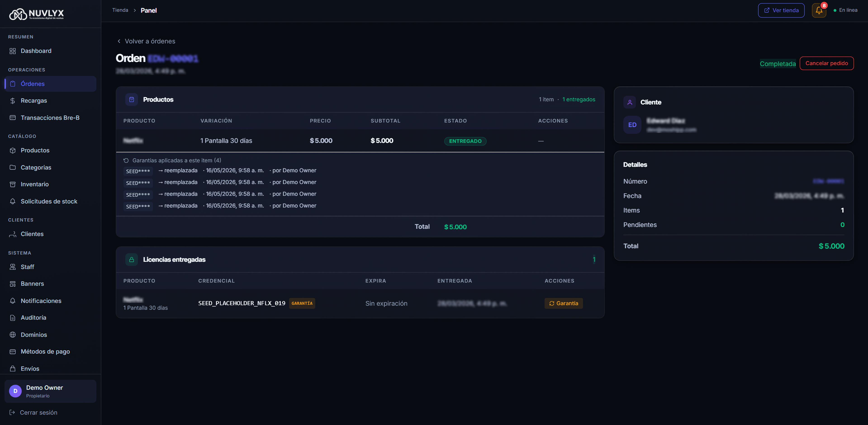Open the Clientes people icon
This screenshot has height=425, width=868.
pyautogui.click(x=12, y=234)
